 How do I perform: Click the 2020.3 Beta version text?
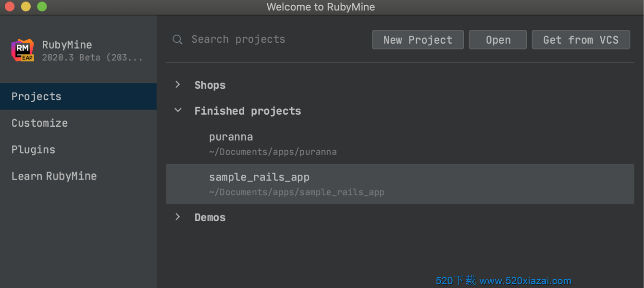pyautogui.click(x=92, y=58)
